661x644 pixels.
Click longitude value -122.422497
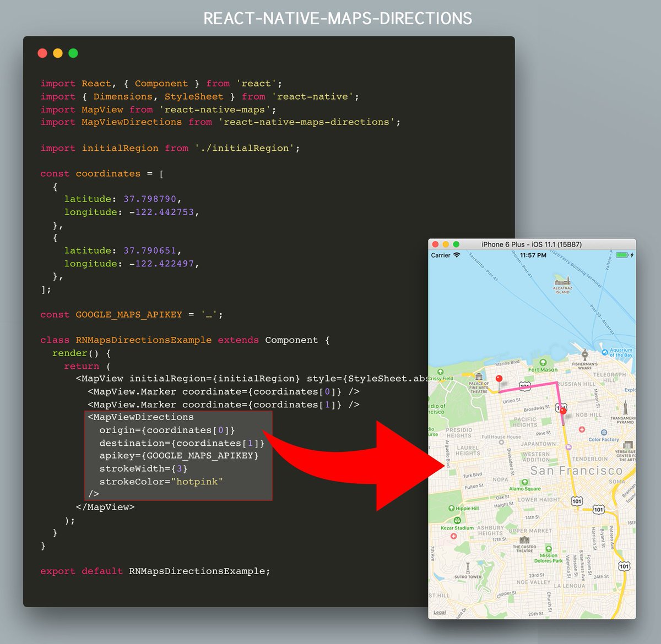coord(161,264)
